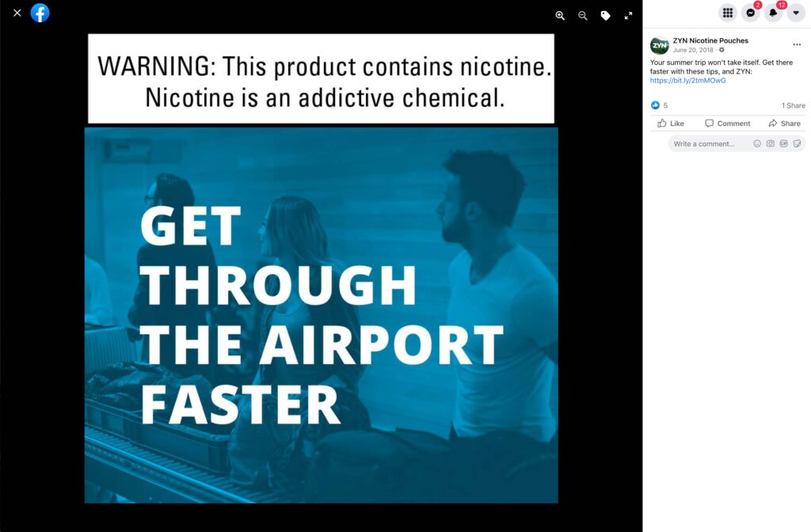Follow the bit.ly link in the post
811x532 pixels.
687,81
